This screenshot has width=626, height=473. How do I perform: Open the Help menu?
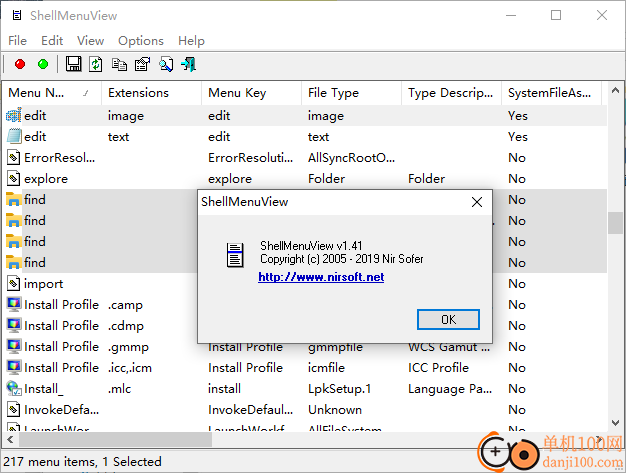[191, 41]
